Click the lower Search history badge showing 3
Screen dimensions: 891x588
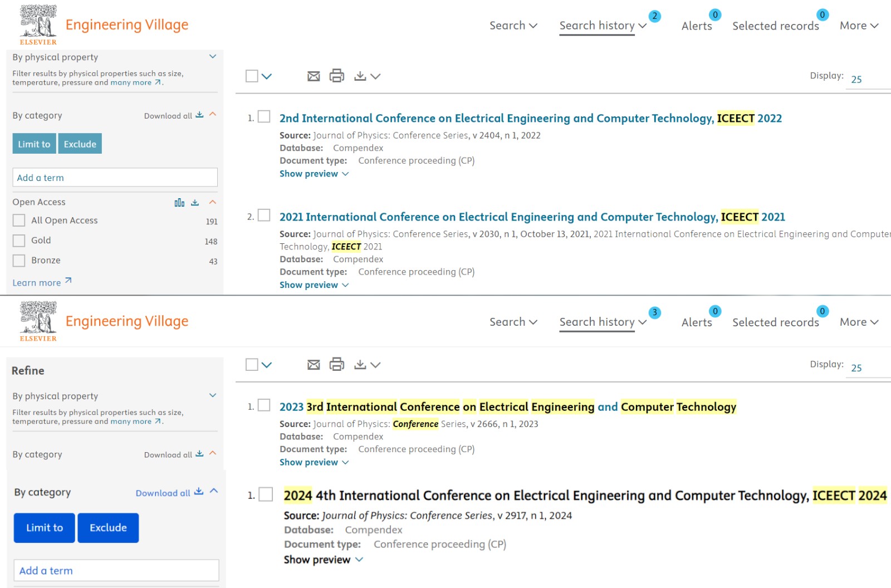pos(655,312)
